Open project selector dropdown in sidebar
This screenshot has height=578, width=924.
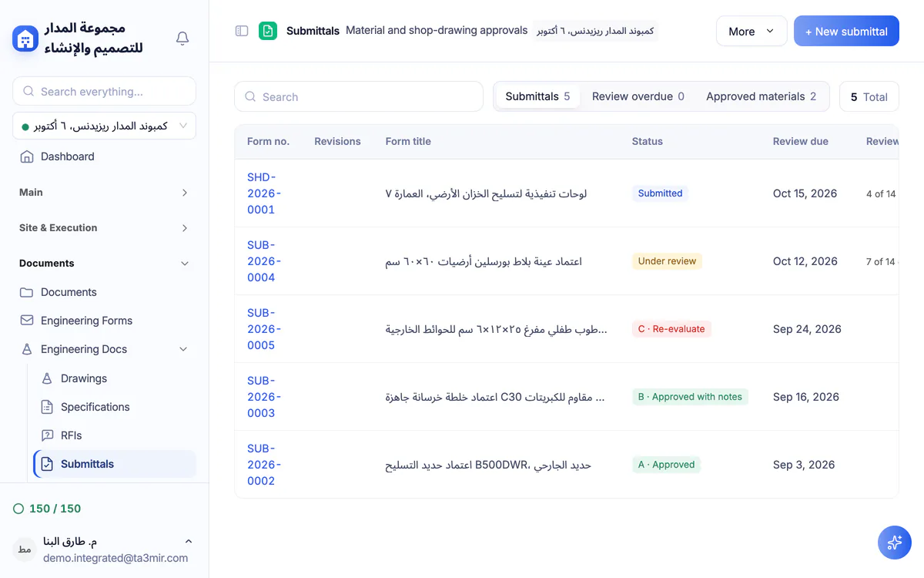click(104, 126)
